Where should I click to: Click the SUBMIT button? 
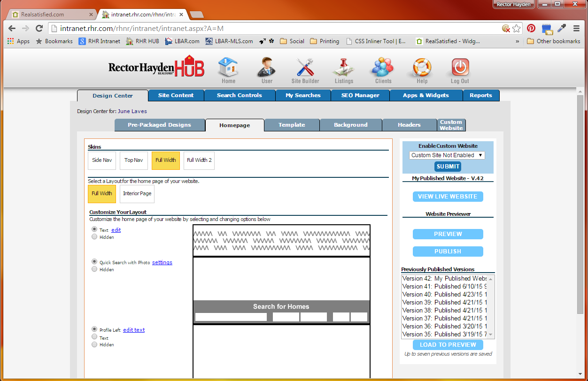pyautogui.click(x=448, y=167)
